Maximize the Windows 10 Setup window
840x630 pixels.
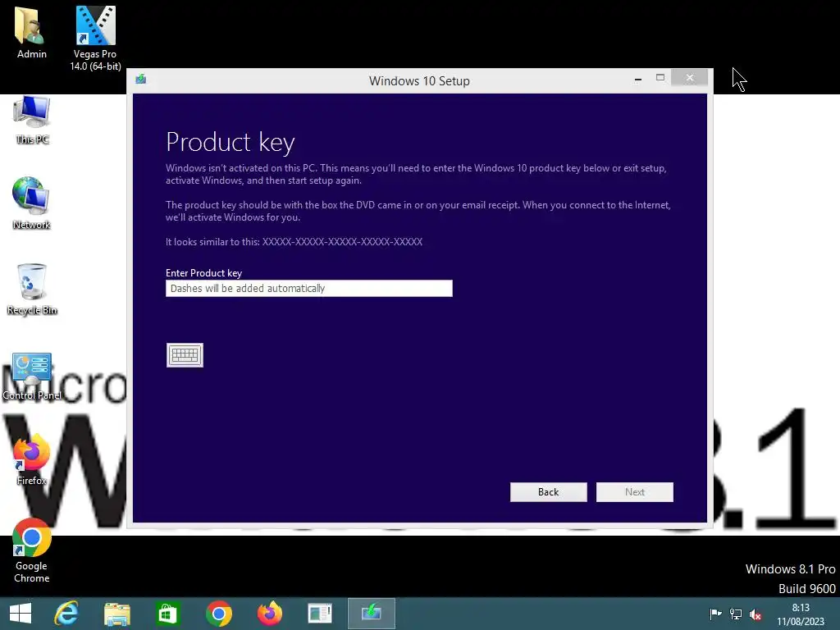point(660,78)
